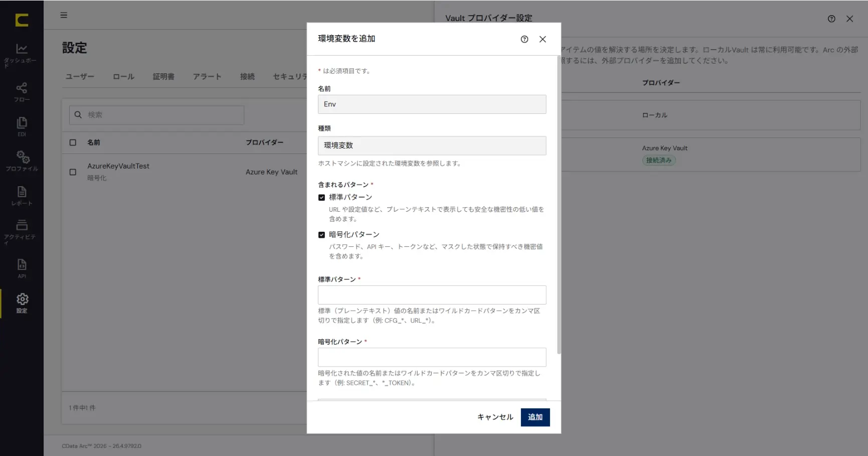The image size is (868, 456).
Task: Open help in the Vault プロバイダー設定 panel
Action: [831, 19]
